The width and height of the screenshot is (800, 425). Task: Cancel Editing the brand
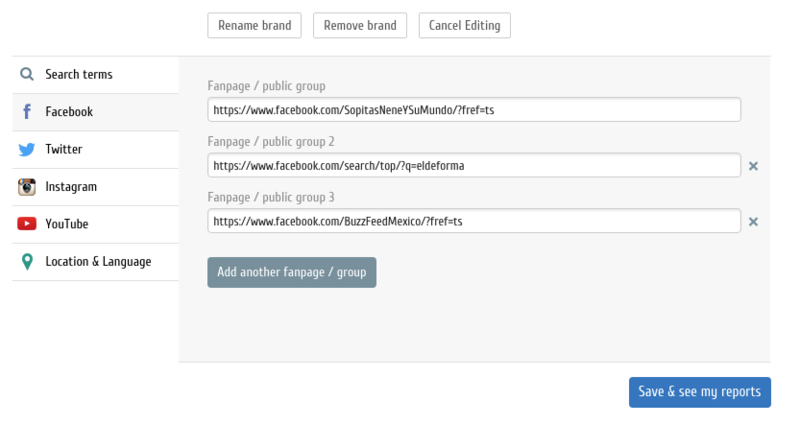pyautogui.click(x=464, y=26)
